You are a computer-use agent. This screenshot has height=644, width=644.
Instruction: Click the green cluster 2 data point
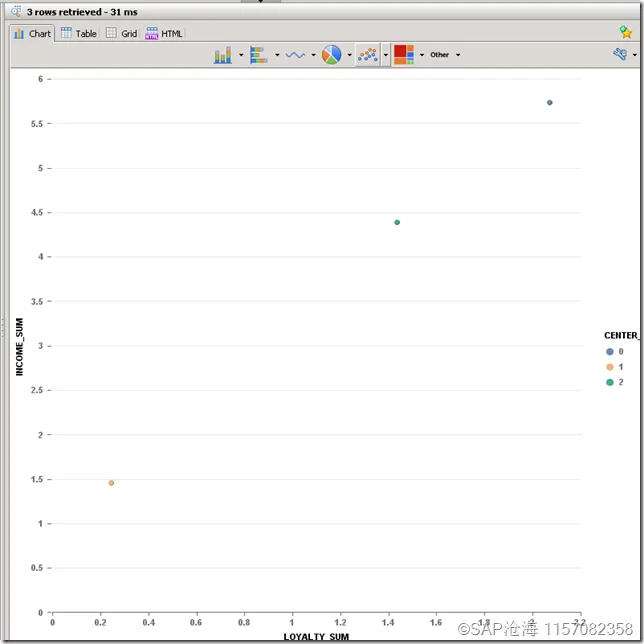397,223
